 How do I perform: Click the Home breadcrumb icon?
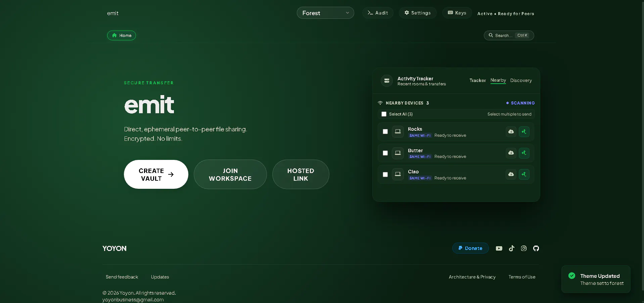[114, 35]
